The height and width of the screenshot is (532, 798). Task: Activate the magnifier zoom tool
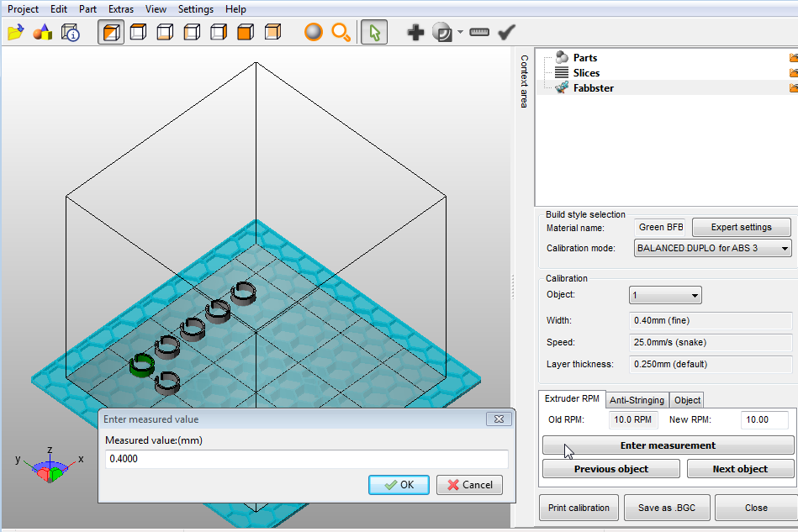pos(341,33)
